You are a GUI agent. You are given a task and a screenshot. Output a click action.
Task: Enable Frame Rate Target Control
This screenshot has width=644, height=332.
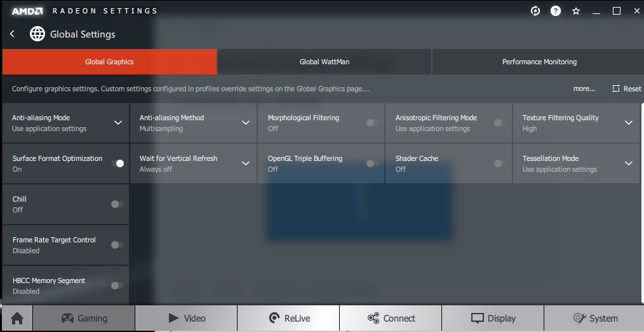pos(117,245)
